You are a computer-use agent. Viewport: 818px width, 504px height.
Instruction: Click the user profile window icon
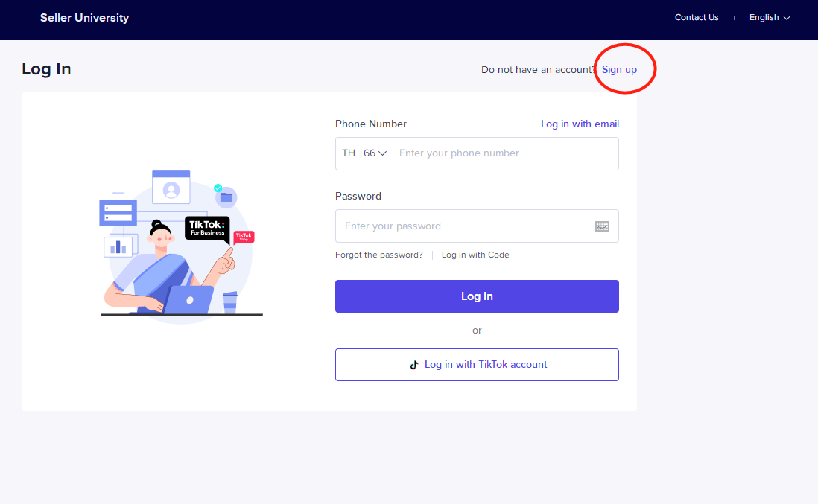171,187
